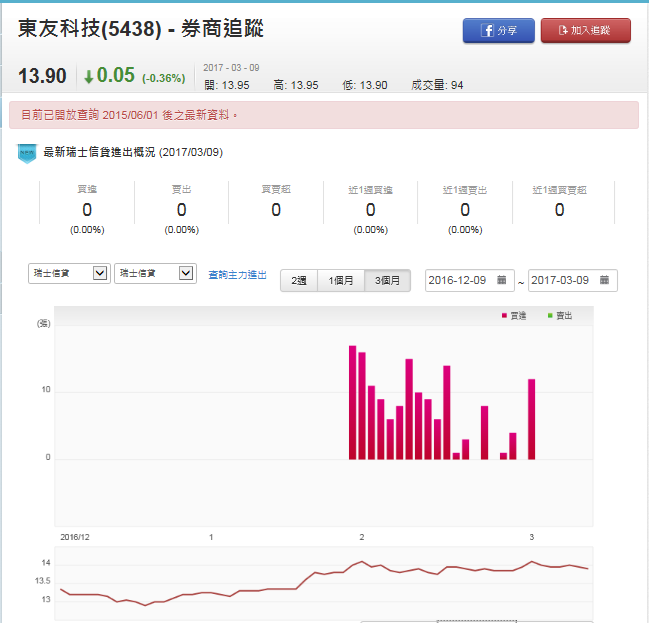Click the 2016/12 axis label

tap(75, 537)
